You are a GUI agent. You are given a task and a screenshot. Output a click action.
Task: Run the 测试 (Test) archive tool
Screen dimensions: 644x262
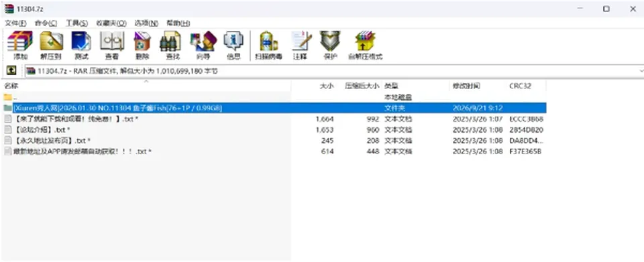click(x=81, y=45)
